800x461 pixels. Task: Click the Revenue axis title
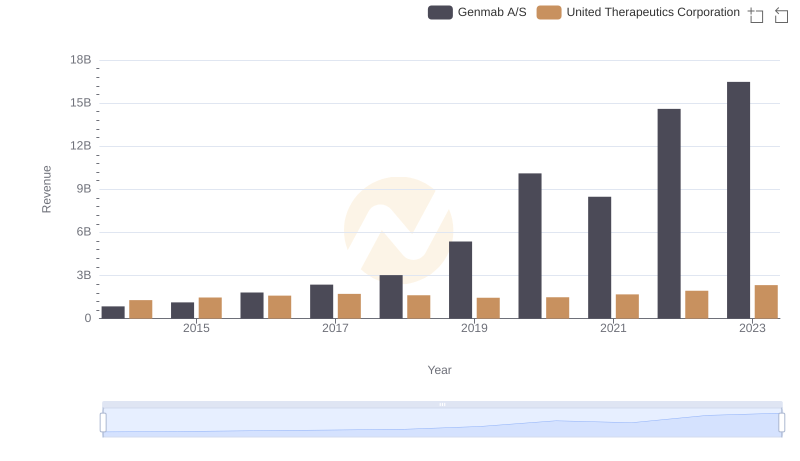click(46, 189)
